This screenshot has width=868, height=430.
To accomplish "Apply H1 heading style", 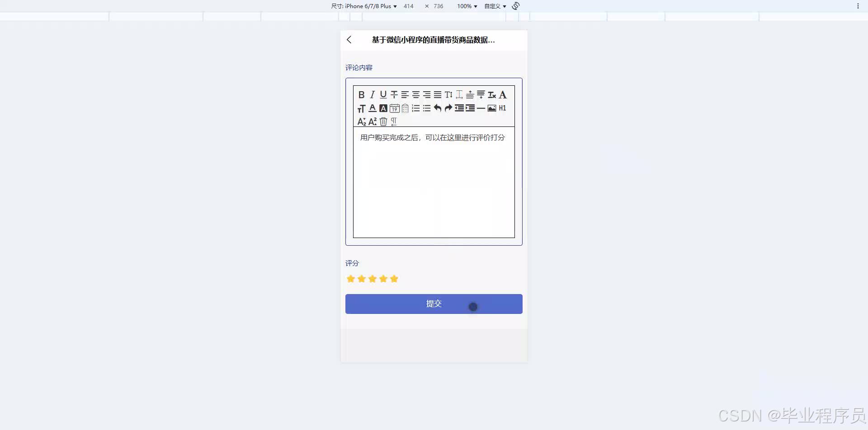I will tap(502, 108).
